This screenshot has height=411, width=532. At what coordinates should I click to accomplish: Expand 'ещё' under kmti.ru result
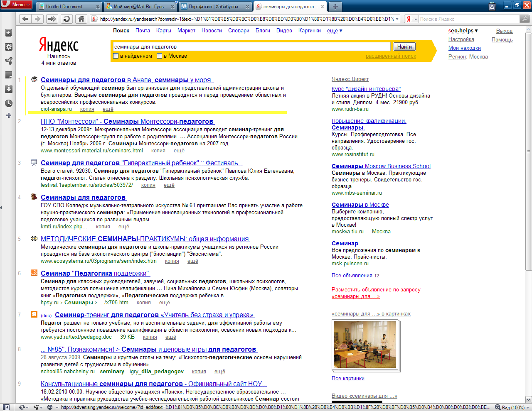pyautogui.click(x=124, y=227)
